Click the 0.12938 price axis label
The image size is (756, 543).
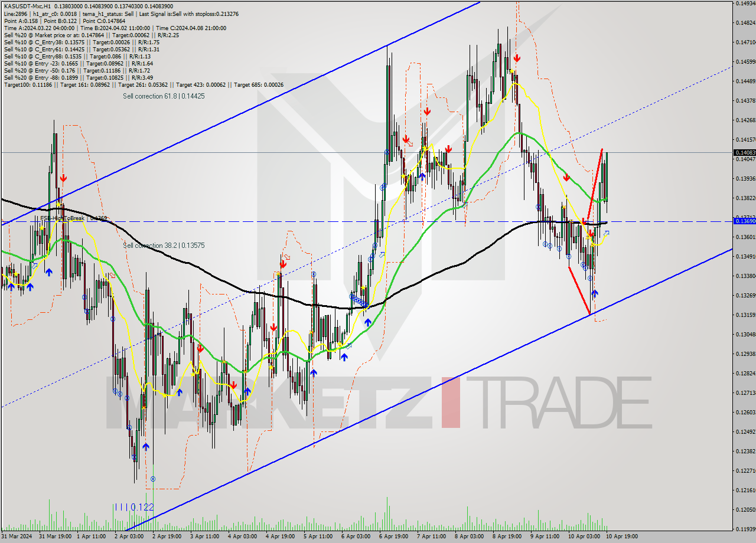coord(745,354)
